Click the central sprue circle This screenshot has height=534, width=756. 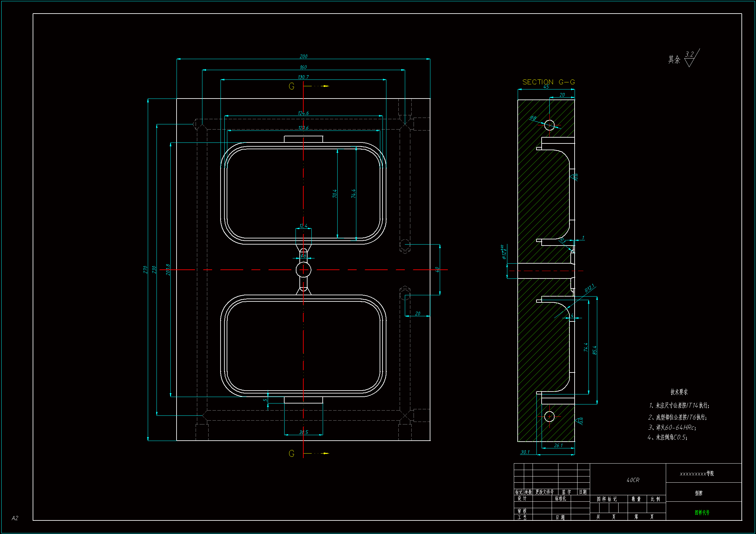click(303, 269)
